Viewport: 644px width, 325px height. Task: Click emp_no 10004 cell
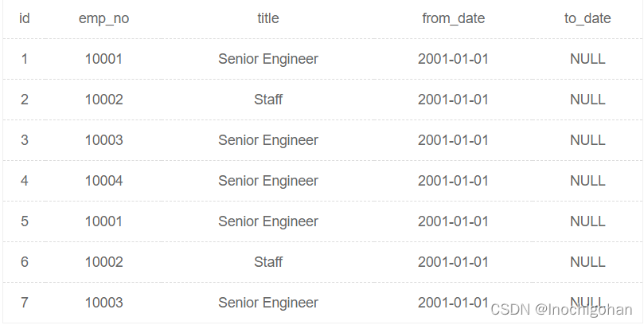(x=103, y=181)
